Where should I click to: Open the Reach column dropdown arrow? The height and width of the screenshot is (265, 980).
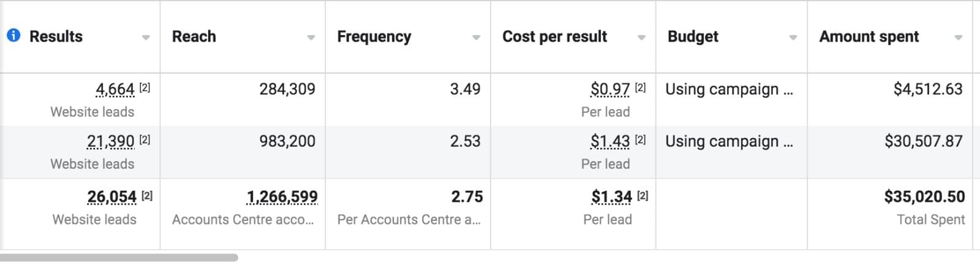[x=311, y=37]
